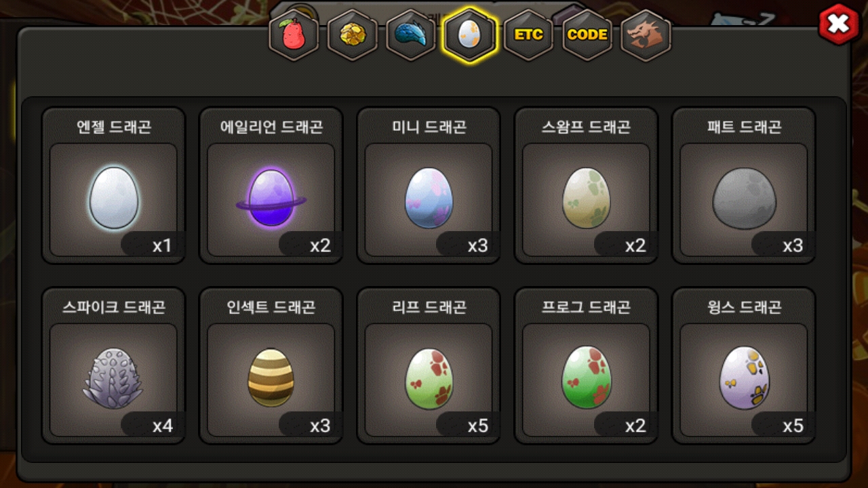868x488 pixels.
Task: Select the white 엔젤 드래곤 egg
Action: (113, 198)
